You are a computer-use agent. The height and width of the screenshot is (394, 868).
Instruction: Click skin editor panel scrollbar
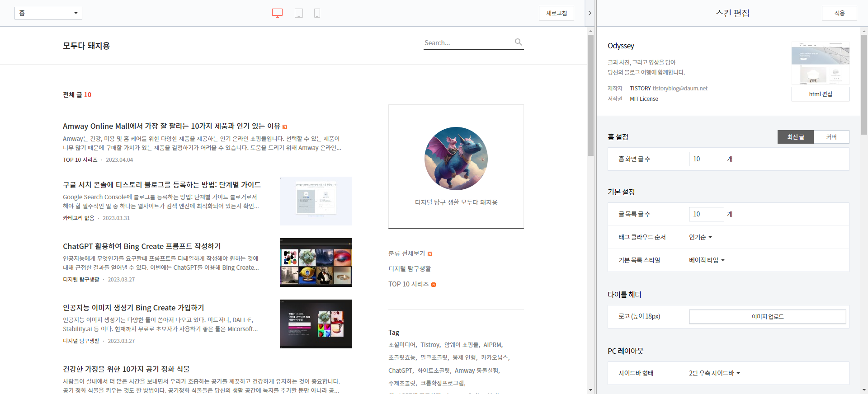tap(864, 86)
